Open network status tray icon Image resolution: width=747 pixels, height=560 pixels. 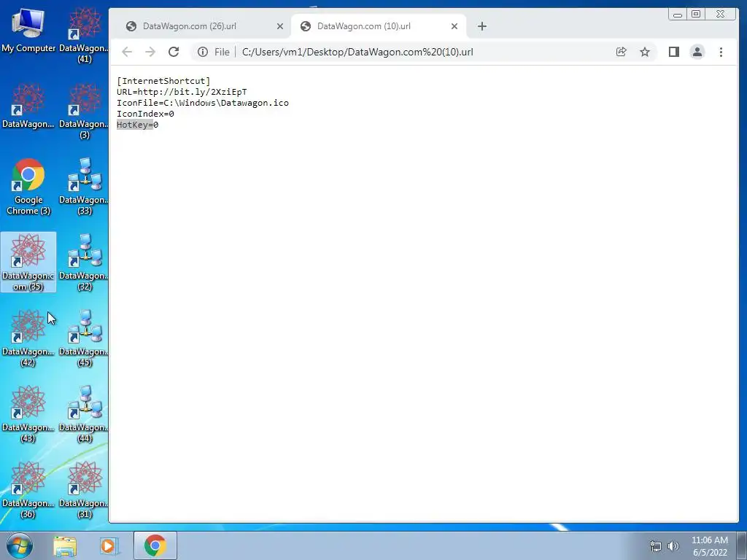click(x=656, y=546)
